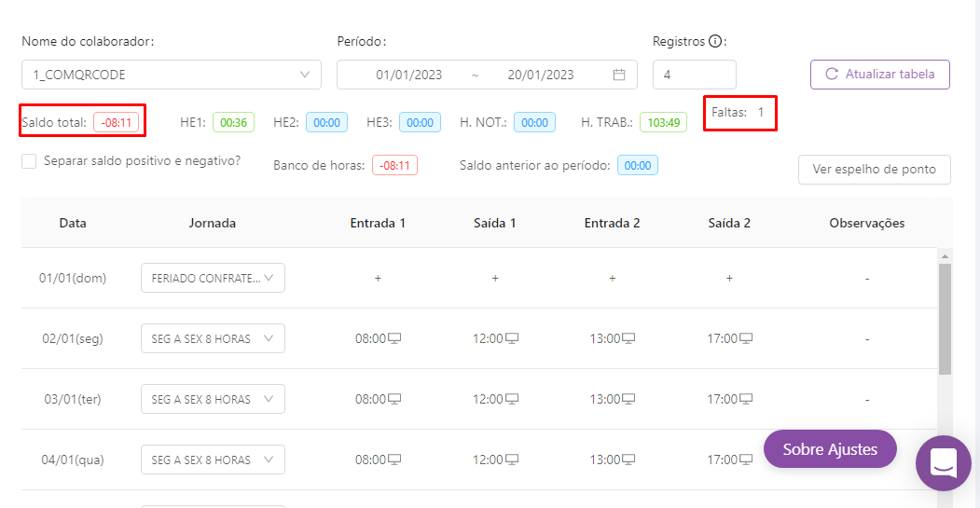Add Saída 2 record for 01/01 plus sign

click(729, 278)
